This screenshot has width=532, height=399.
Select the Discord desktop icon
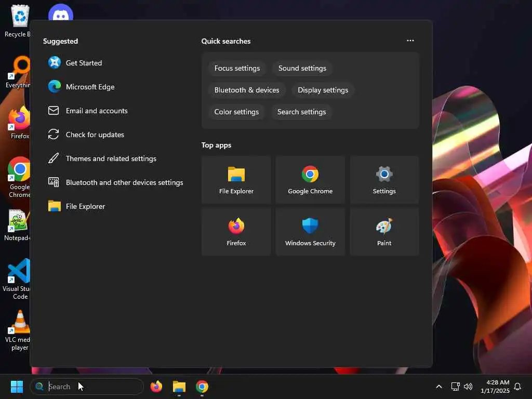coord(61,12)
